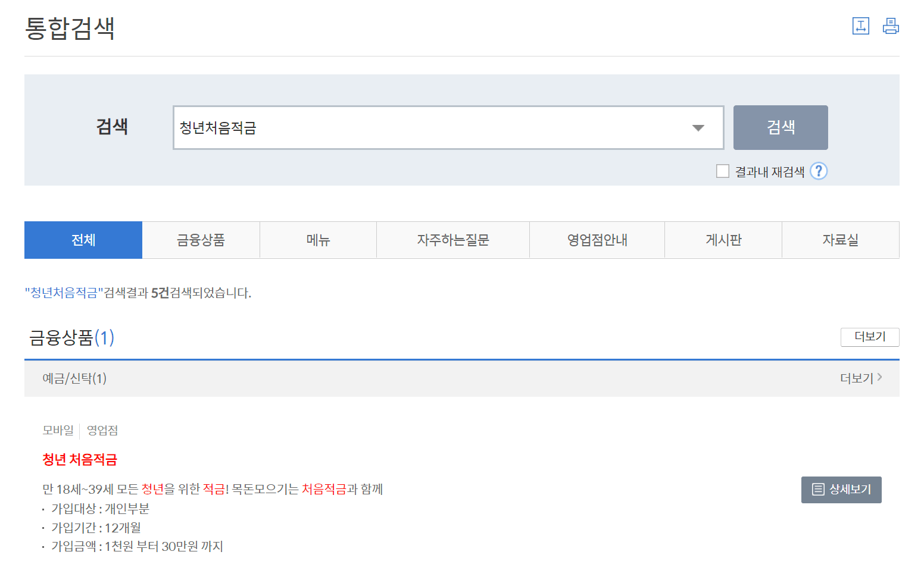
Task: Click the search result count message
Action: tap(138, 293)
